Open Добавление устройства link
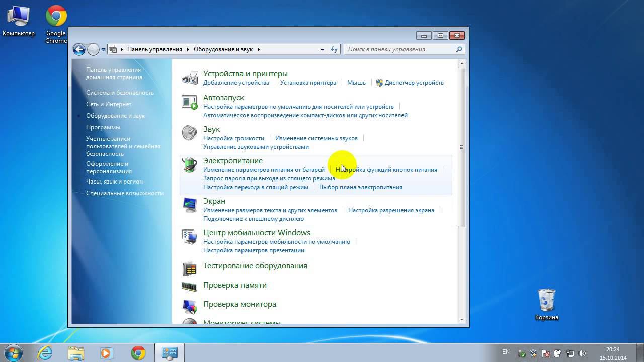The height and width of the screenshot is (362, 644). (236, 83)
